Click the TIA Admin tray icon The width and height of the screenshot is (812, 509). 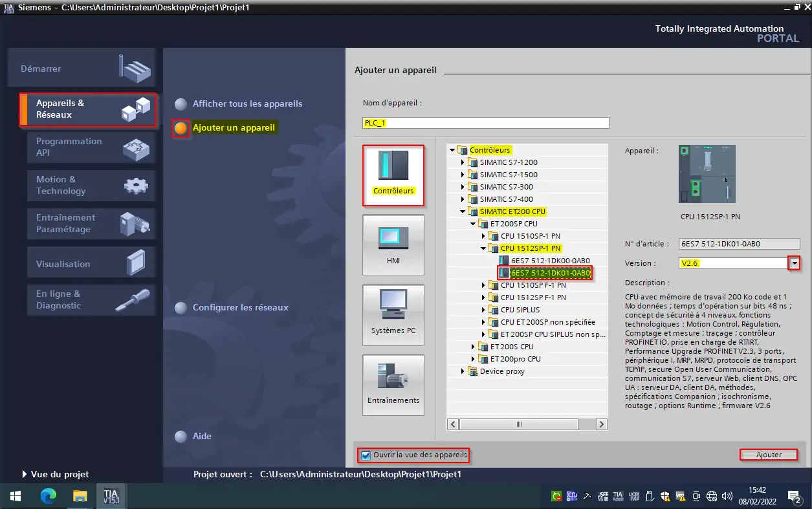618,496
